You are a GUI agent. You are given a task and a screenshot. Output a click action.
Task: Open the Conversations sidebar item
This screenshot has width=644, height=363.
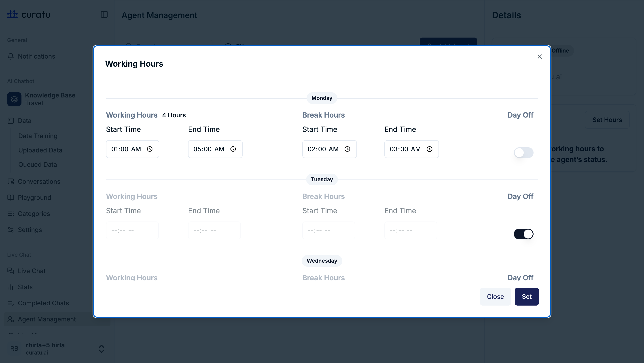39,182
